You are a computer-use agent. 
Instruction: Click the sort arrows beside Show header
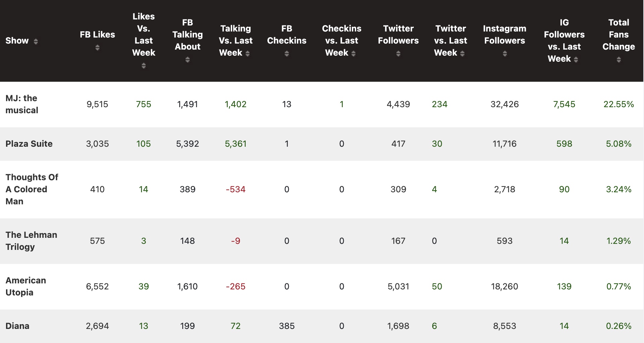click(x=36, y=41)
